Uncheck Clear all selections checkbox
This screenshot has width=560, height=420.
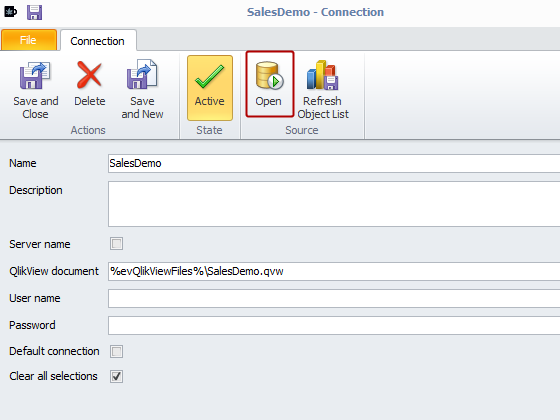[116, 376]
